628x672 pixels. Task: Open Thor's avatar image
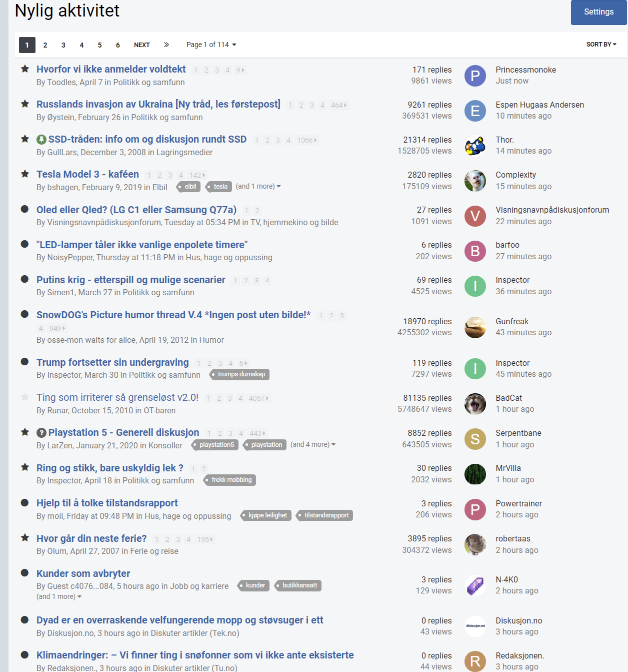pos(475,146)
